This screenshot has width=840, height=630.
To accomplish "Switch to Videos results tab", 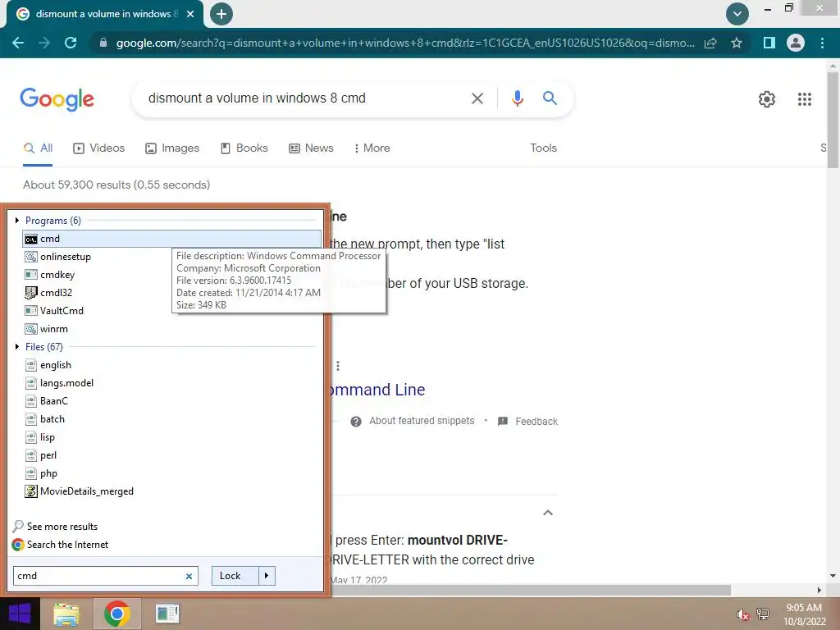I will 99,148.
